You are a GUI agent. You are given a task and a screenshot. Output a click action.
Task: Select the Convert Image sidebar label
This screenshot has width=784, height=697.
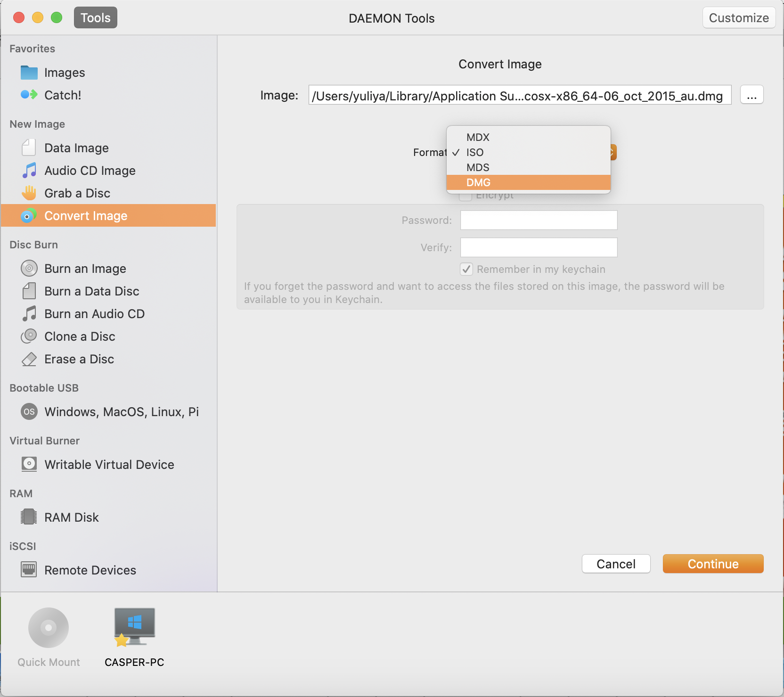86,216
